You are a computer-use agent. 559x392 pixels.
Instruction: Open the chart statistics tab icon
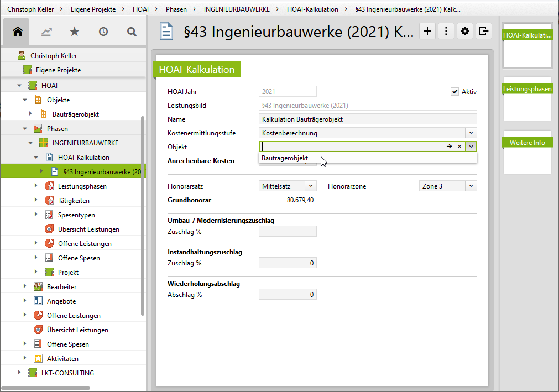46,32
